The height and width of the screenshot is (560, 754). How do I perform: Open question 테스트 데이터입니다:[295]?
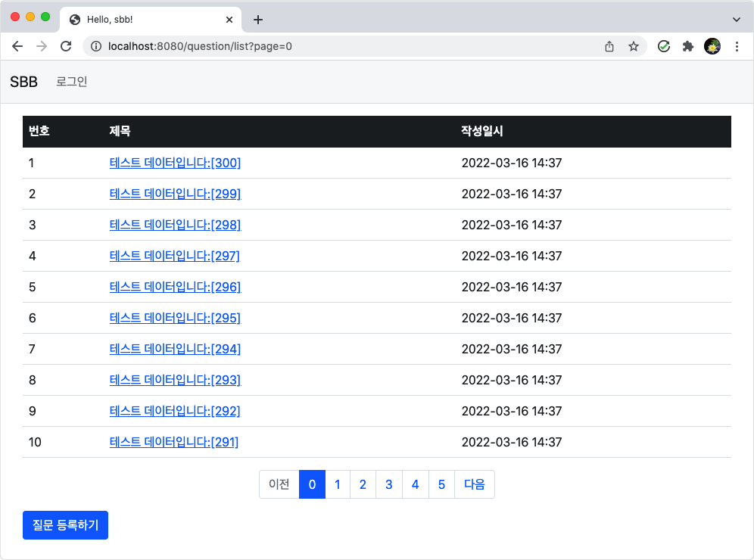[174, 318]
